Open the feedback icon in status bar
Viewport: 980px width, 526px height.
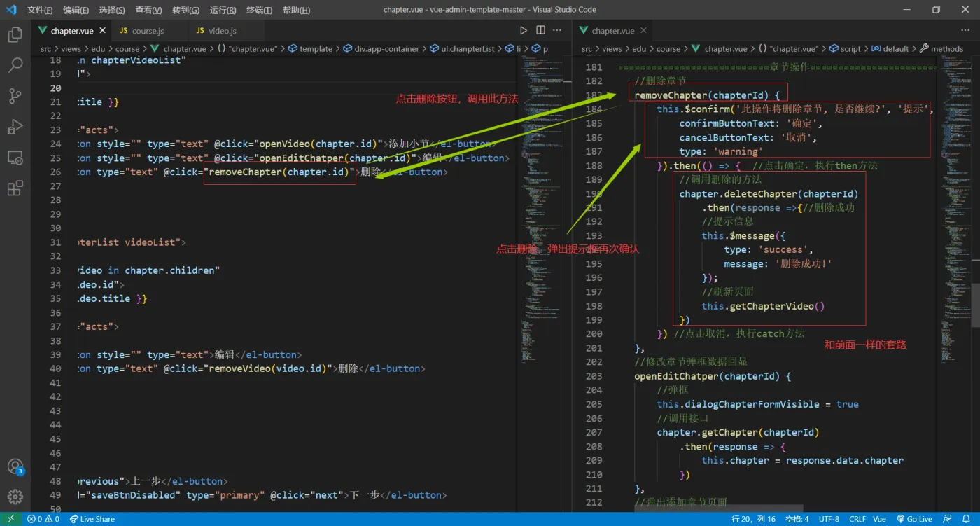[x=947, y=519]
